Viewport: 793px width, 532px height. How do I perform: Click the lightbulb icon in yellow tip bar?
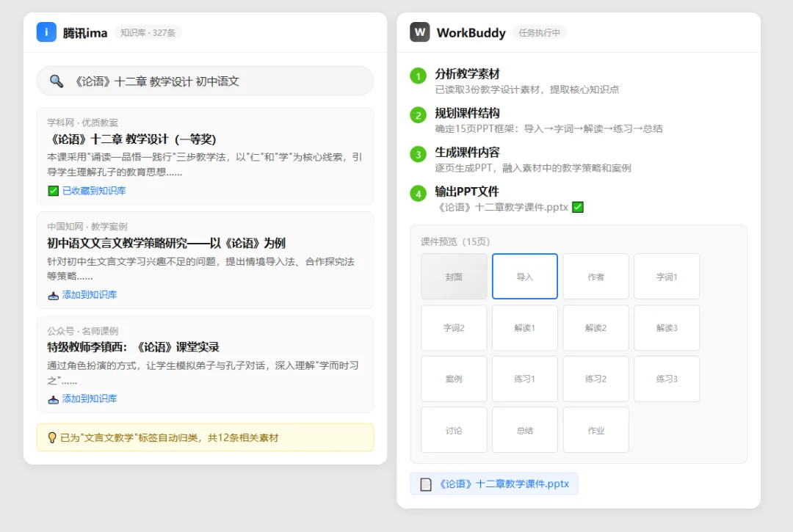point(51,437)
